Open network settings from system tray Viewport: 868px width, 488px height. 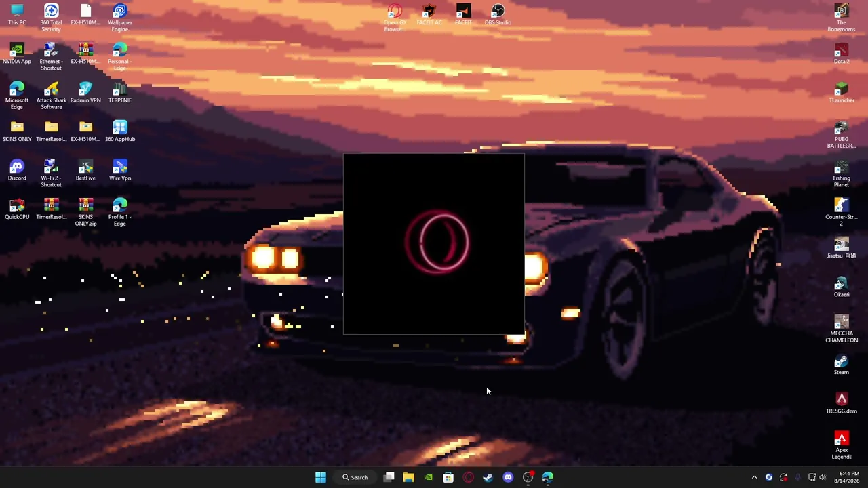812,477
